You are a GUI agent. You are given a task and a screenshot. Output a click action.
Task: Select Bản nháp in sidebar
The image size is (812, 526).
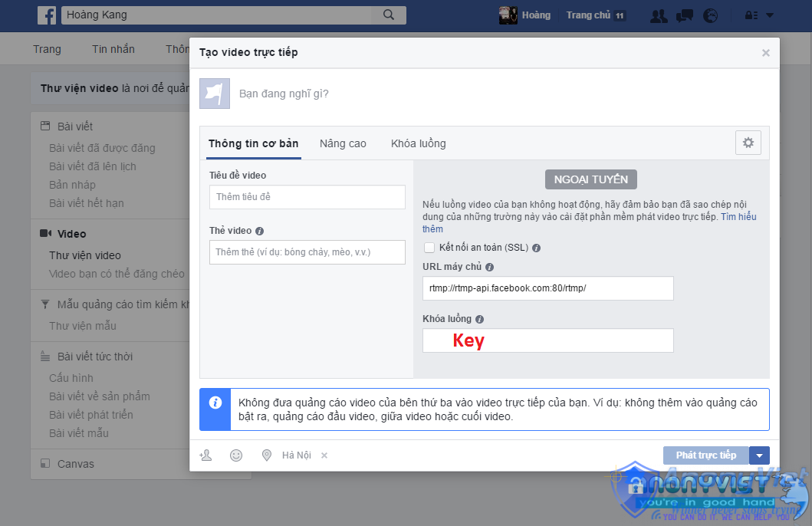click(x=73, y=185)
